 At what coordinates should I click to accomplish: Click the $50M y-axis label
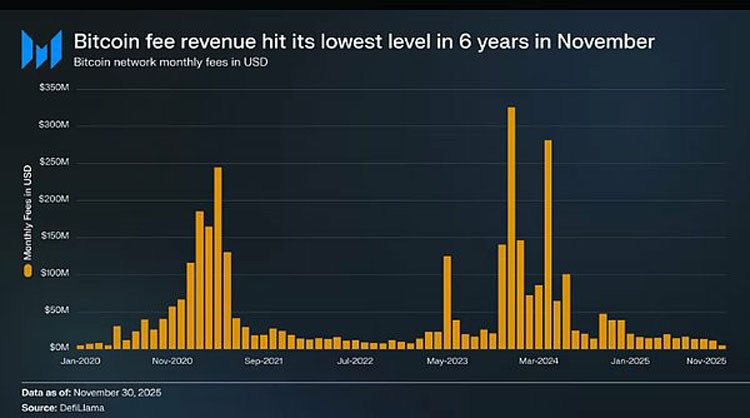coord(54,311)
